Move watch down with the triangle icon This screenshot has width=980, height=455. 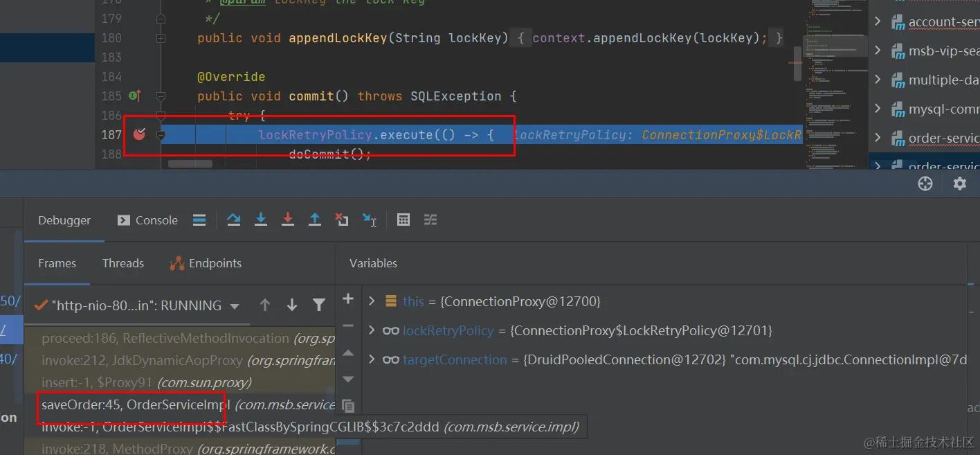(x=348, y=379)
